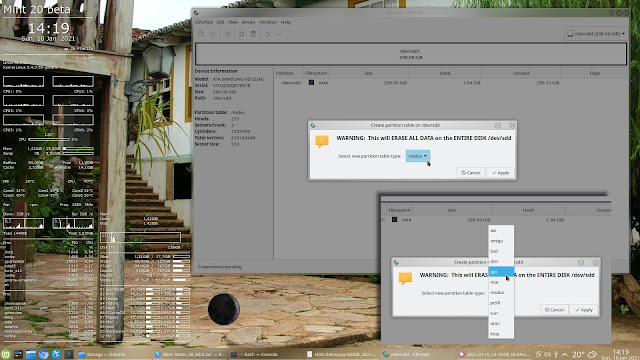Open the Linux Mint start menu
The image size is (640, 360).
[5, 354]
